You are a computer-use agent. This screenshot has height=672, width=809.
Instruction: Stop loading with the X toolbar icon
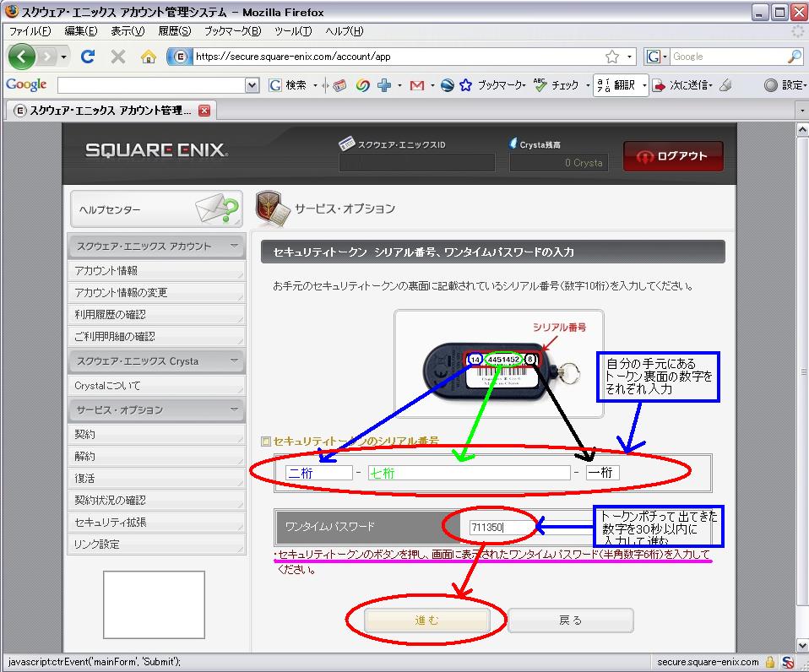[118, 57]
